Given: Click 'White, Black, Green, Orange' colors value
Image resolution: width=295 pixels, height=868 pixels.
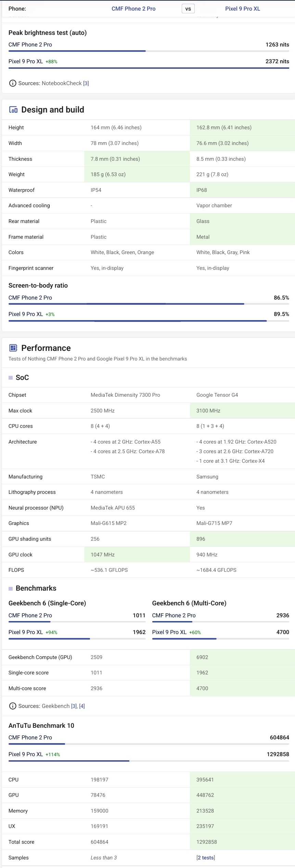Looking at the screenshot, I should click(x=122, y=252).
